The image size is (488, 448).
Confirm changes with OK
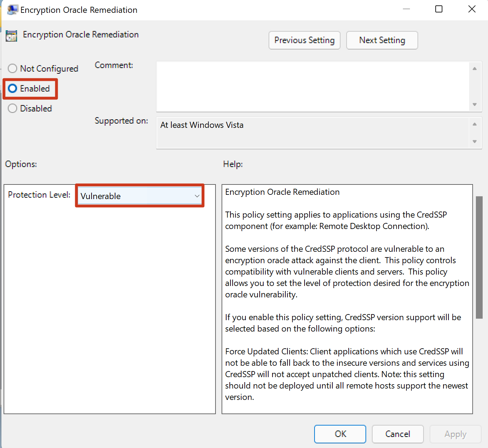click(x=340, y=434)
